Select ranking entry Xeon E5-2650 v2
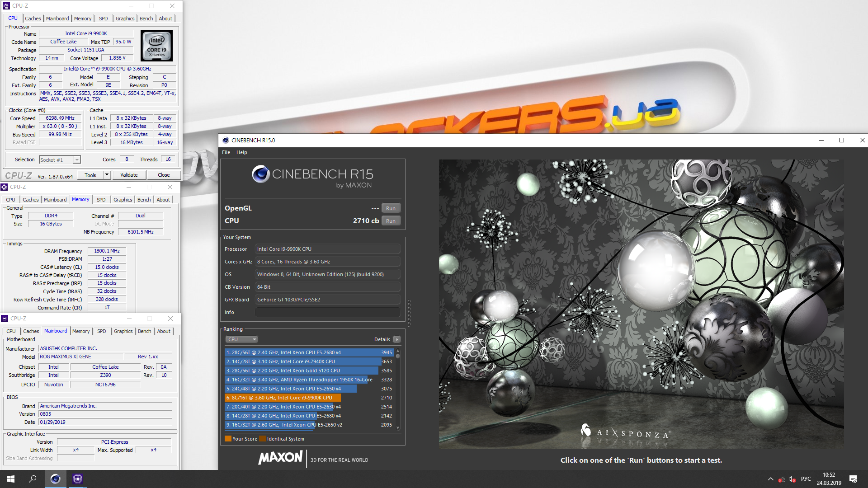 pyautogui.click(x=310, y=425)
